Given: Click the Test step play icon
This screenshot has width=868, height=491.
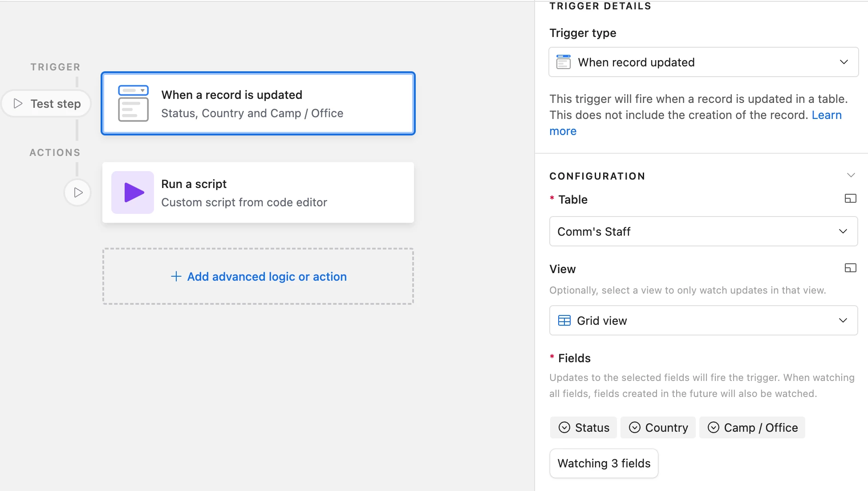Looking at the screenshot, I should pos(18,103).
